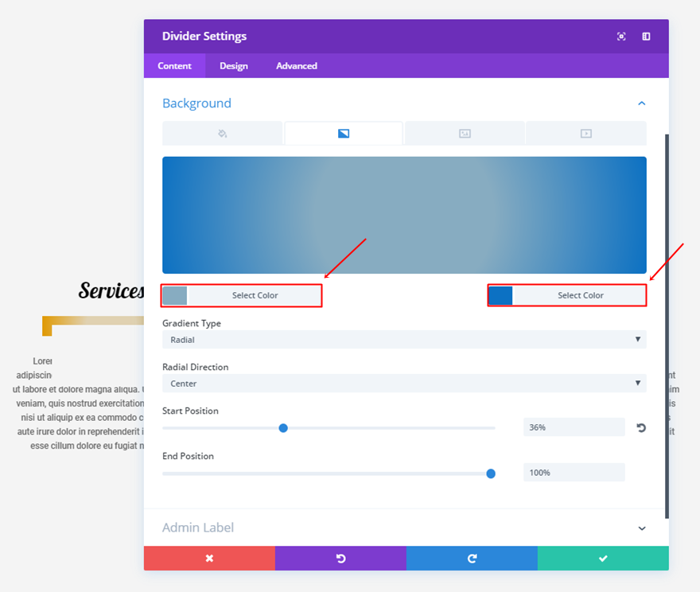Select the background video tab icon
Screen dimensions: 700x592
585,133
